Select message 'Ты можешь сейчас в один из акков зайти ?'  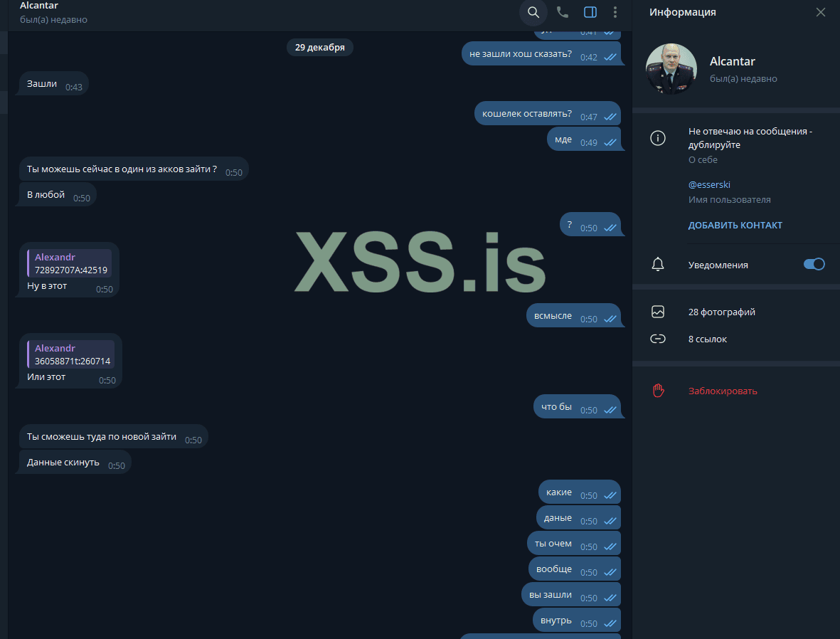134,169
